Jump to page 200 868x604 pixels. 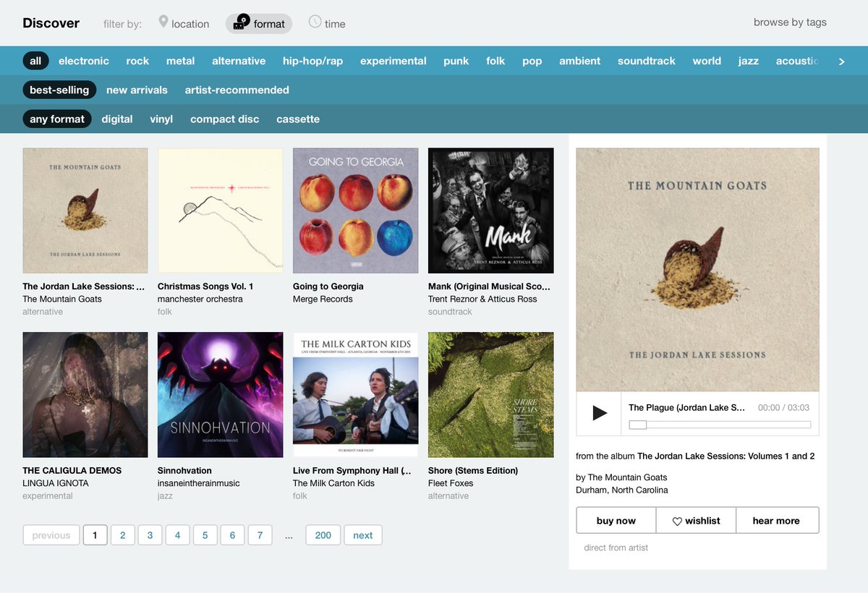pyautogui.click(x=323, y=535)
